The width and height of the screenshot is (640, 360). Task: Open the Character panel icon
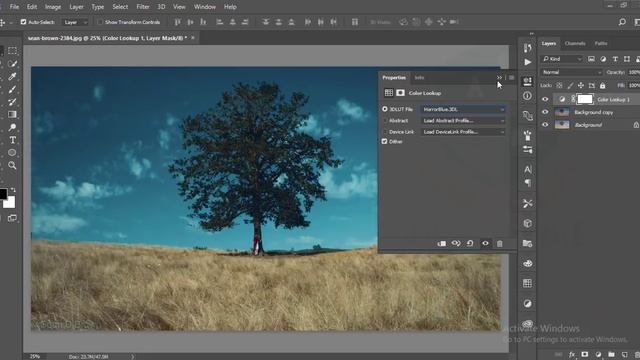[527, 169]
